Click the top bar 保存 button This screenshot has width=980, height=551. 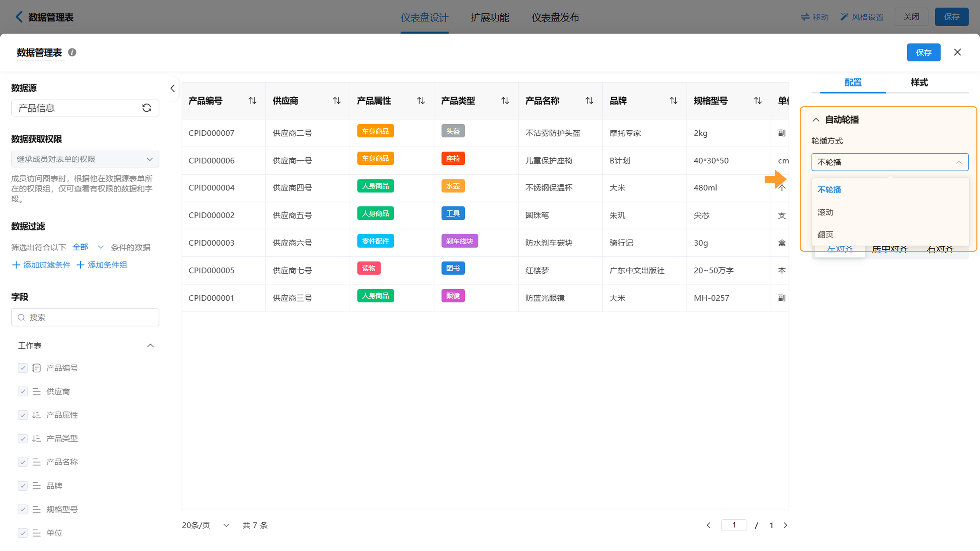click(951, 17)
